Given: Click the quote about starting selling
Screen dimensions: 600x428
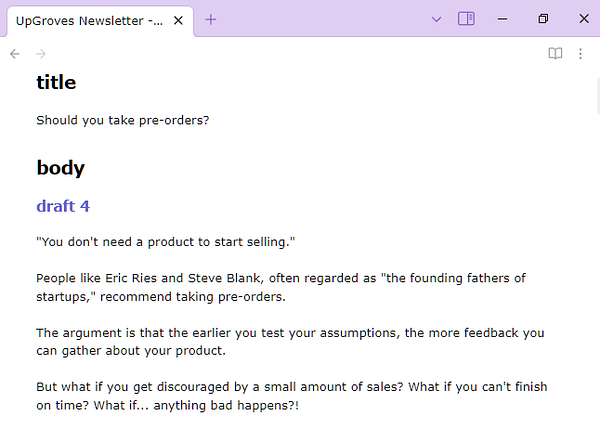Looking at the screenshot, I should click(166, 242).
